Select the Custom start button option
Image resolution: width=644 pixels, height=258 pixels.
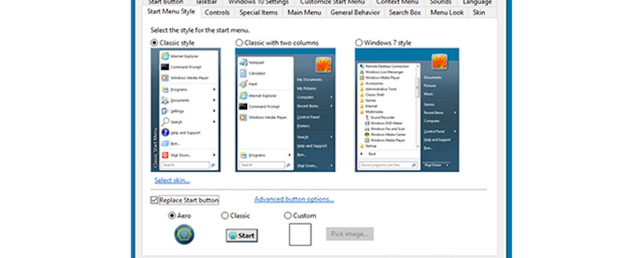coord(287,216)
